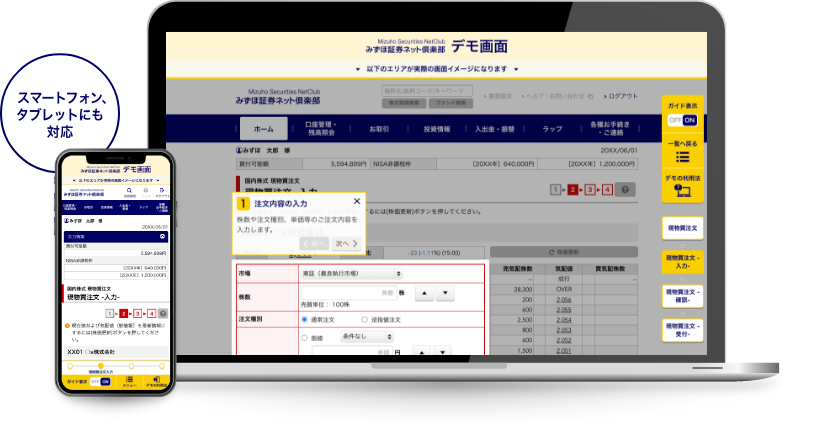Image resolution: width=833 pixels, height=429 pixels.
Task: Click the 単価 price input field
Action: tap(352, 351)
